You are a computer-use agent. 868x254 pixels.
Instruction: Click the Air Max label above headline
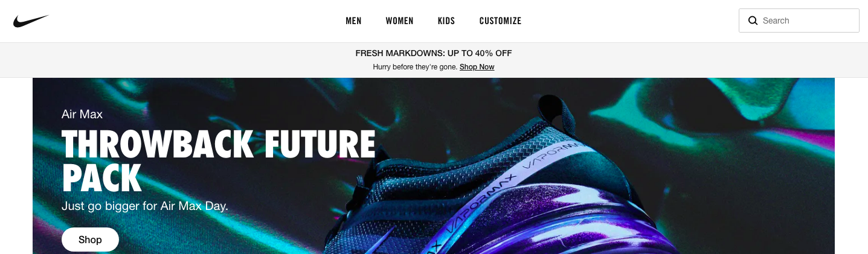coord(82,114)
